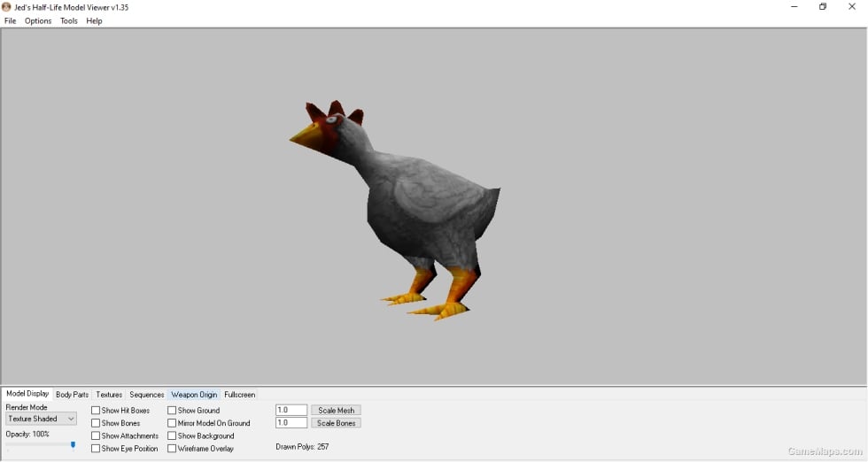Image resolution: width=868 pixels, height=462 pixels.
Task: Switch to the Body Parts tab
Action: click(x=72, y=395)
